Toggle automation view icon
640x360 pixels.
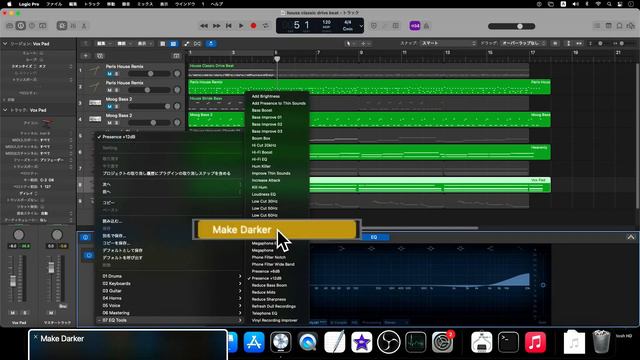pos(187,43)
